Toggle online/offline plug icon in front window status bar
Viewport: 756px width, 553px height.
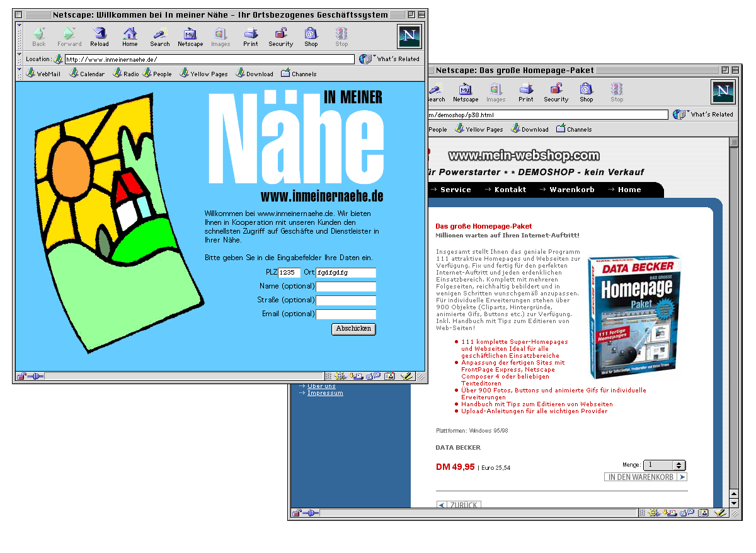pyautogui.click(x=35, y=377)
